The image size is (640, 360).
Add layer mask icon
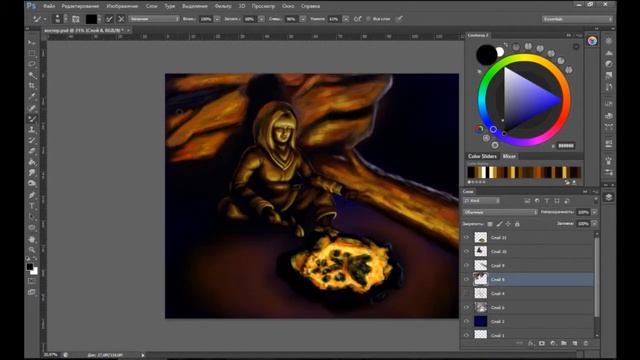click(x=542, y=343)
